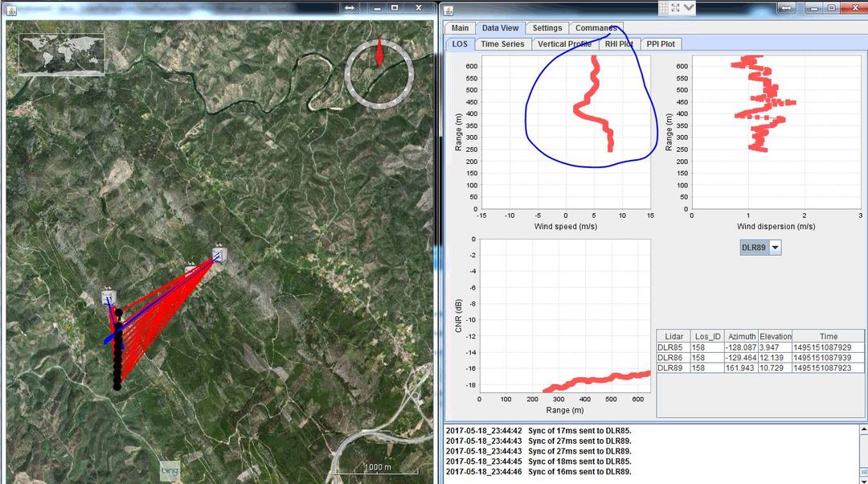This screenshot has height=484, width=868.
Task: Switch to the Time Series sub-tab
Action: (502, 43)
